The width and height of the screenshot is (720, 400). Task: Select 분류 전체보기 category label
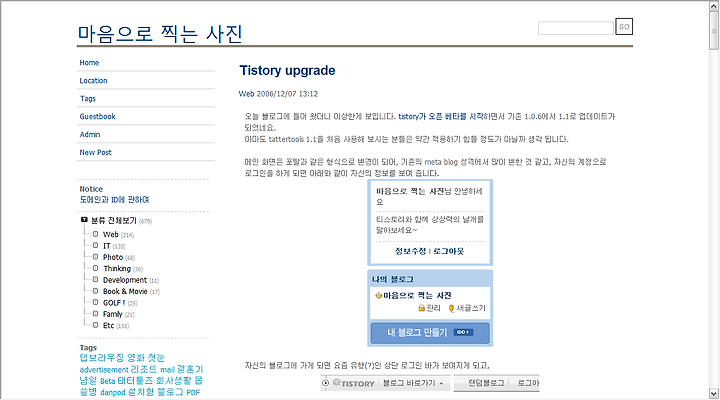tap(114, 220)
